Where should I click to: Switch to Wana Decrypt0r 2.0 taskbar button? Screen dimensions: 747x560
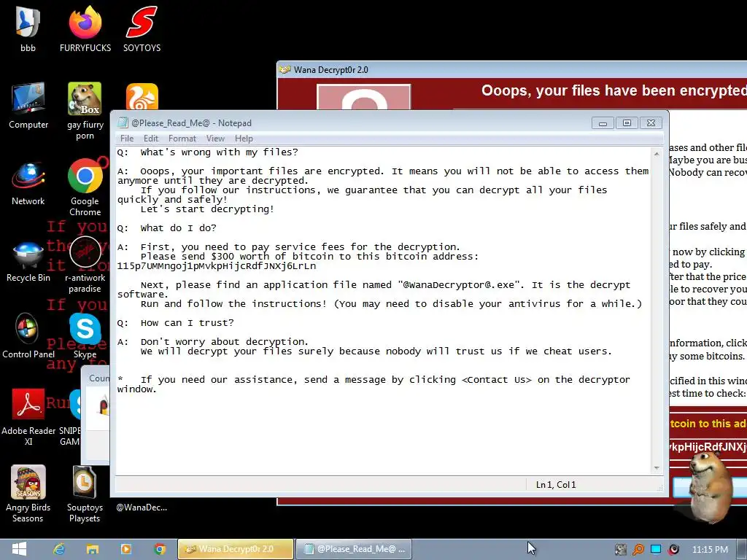tap(236, 549)
